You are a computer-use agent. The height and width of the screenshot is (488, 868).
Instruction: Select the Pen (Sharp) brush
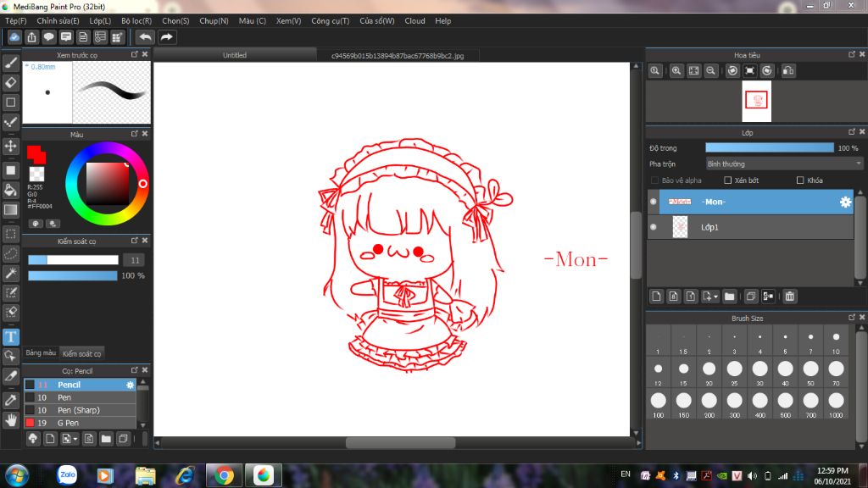[x=80, y=410]
